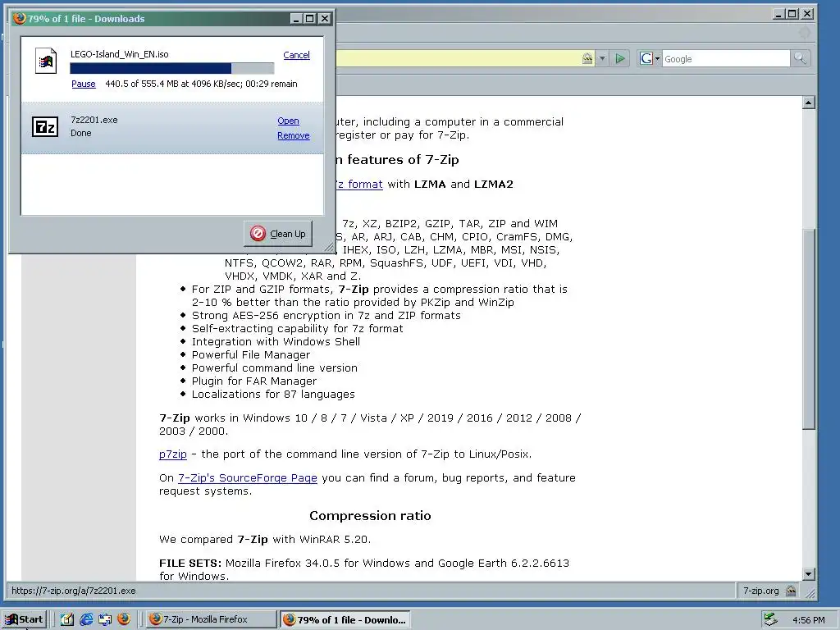Click the system tray clock

coord(808,620)
